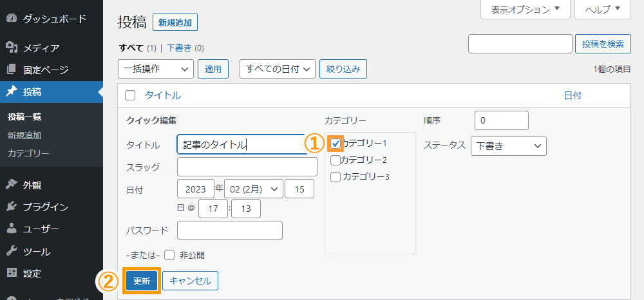Click the 更新 button
The image size is (644, 300).
[x=142, y=281]
